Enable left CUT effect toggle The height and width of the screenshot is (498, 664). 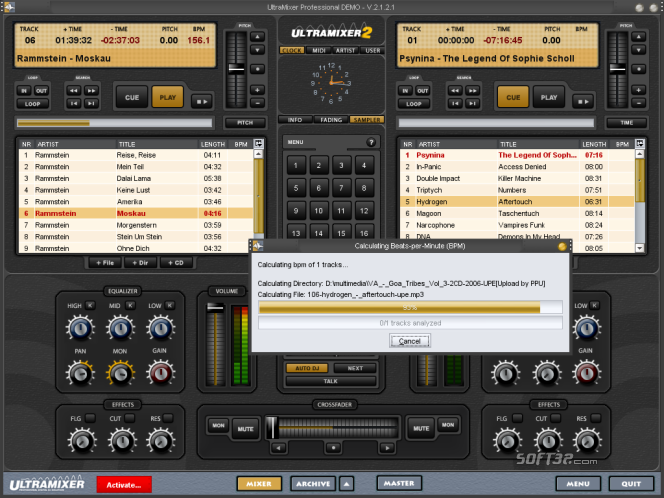(130, 418)
